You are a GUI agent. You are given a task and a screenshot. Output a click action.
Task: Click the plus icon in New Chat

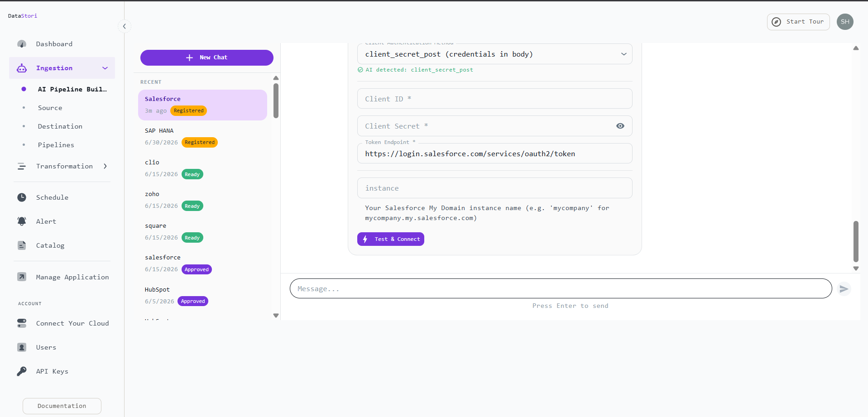click(189, 58)
